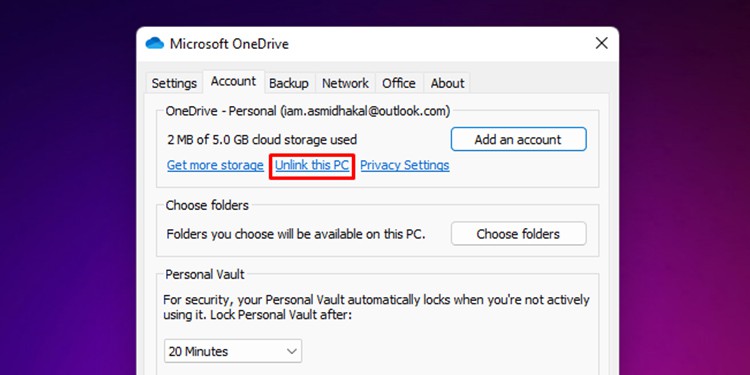
Task: Close the Microsoft OneDrive dialog
Action: point(601,44)
